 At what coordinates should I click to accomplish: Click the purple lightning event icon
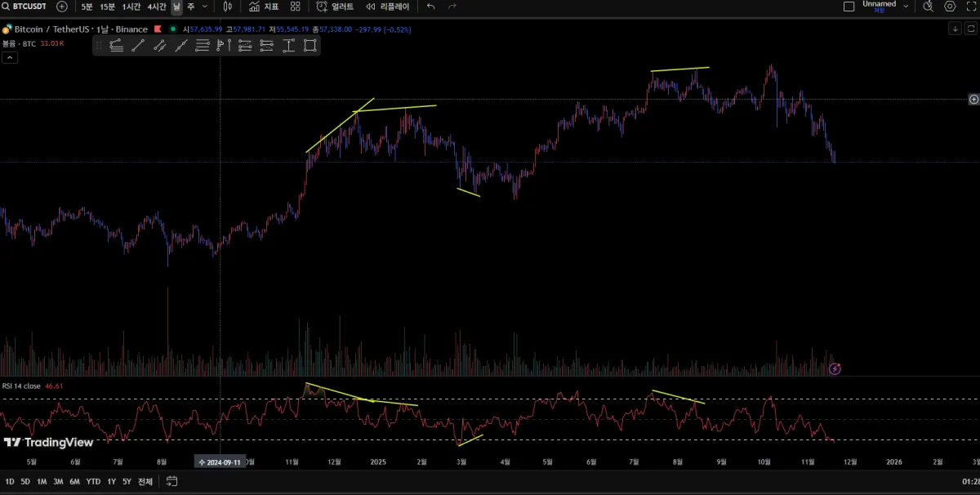835,368
